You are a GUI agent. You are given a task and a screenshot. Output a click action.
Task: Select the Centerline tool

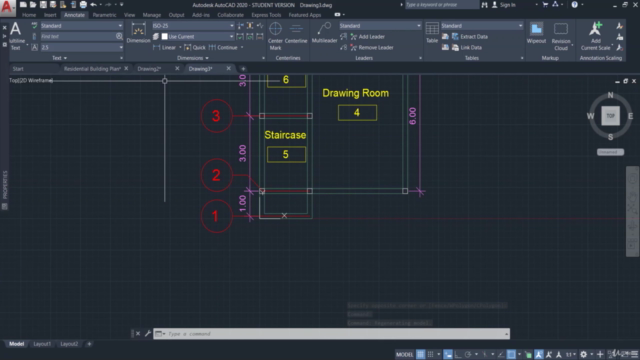point(296,33)
